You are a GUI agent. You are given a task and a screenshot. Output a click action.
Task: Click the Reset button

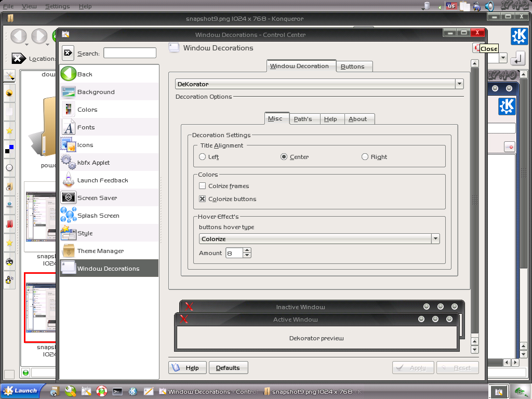click(457, 367)
